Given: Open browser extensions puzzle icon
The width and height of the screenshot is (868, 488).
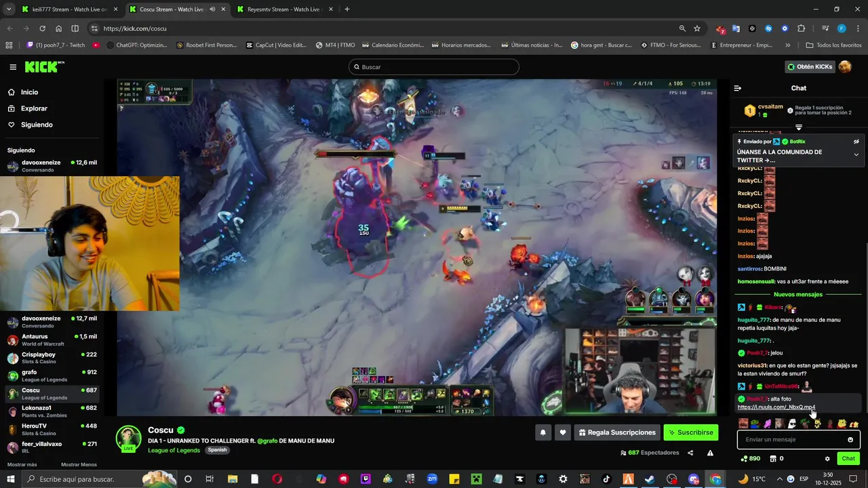Looking at the screenshot, I should 802,28.
